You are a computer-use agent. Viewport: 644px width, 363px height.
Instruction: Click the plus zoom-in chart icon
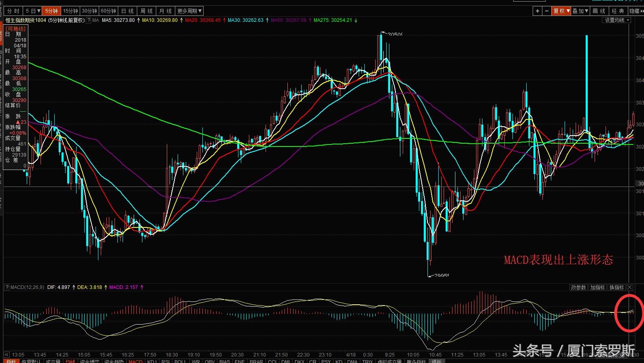point(537,11)
